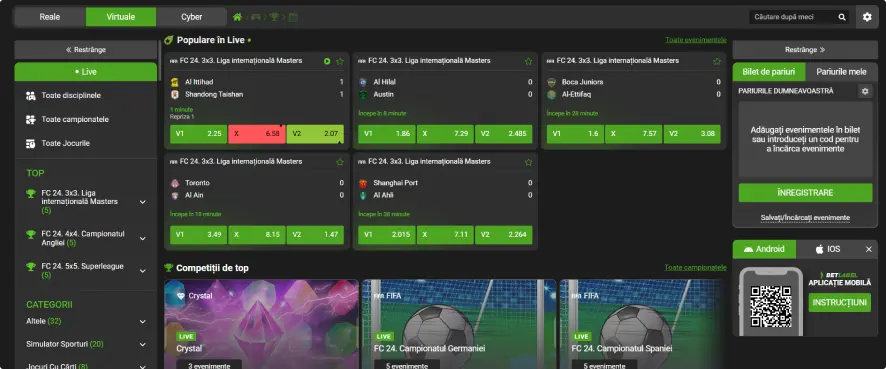
Task: Click the Toate disciplinele sidebar icon
Action: coord(31,95)
